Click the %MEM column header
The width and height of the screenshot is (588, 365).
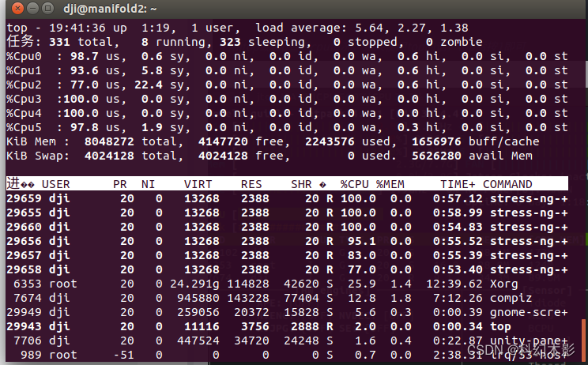click(390, 184)
